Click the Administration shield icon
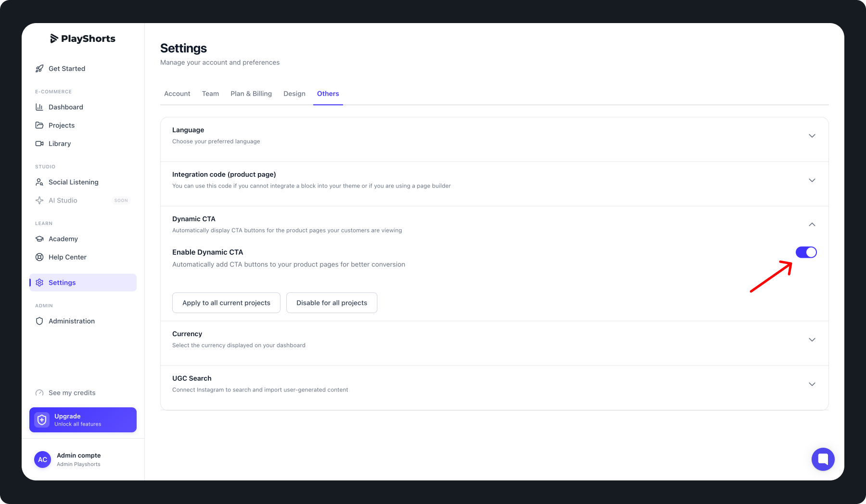The height and width of the screenshot is (504, 866). pyautogui.click(x=39, y=321)
